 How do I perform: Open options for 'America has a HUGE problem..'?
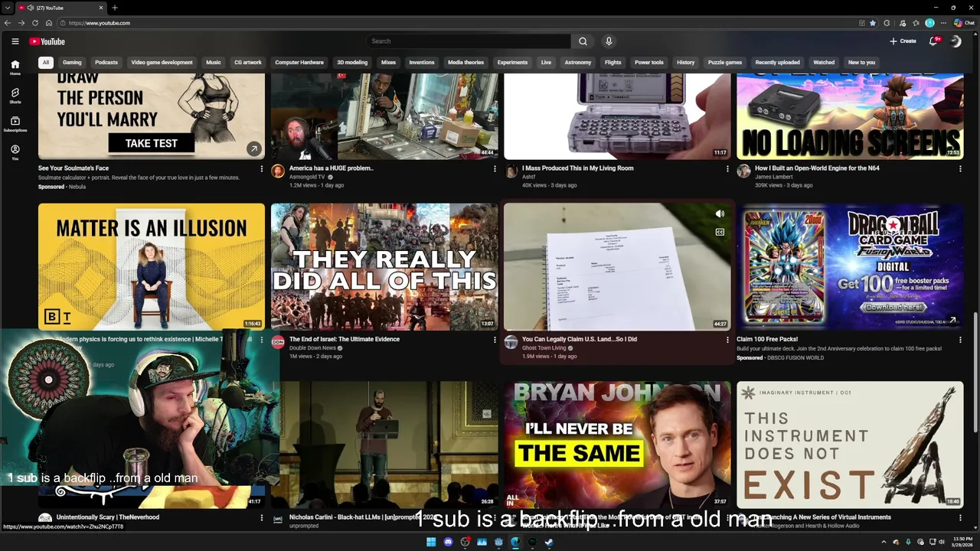point(495,168)
